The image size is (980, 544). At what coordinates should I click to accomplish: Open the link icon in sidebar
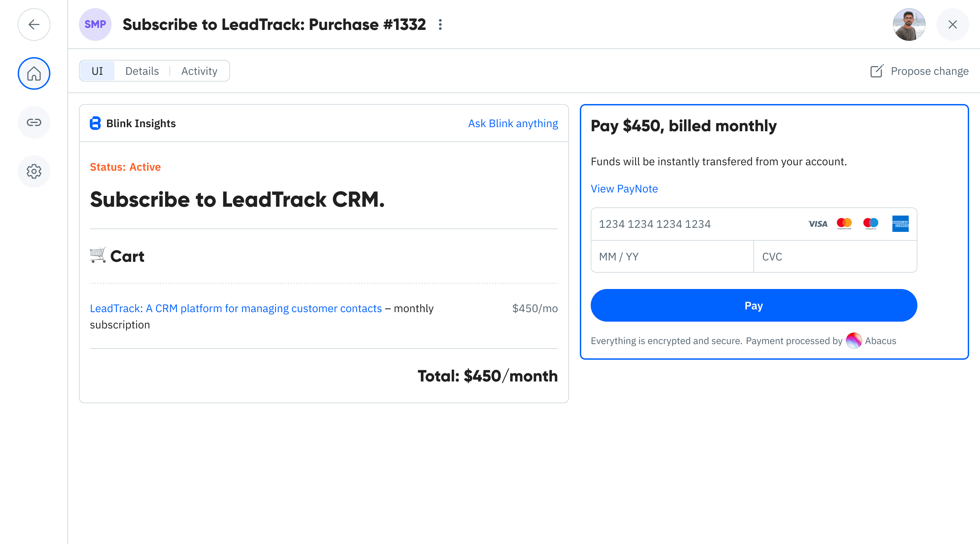point(34,122)
